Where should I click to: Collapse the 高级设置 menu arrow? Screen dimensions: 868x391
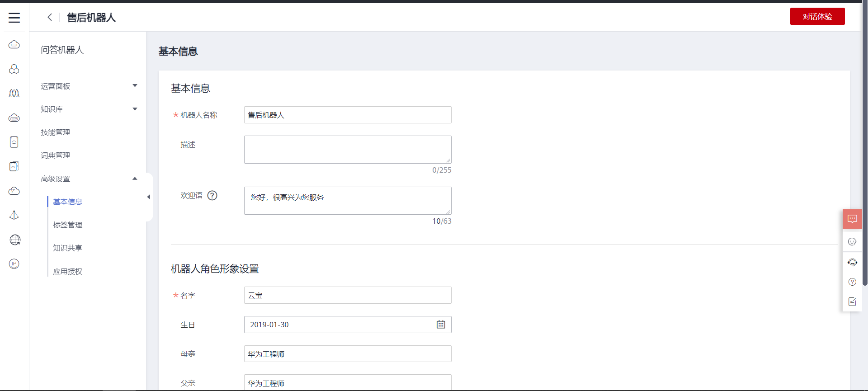(x=135, y=179)
